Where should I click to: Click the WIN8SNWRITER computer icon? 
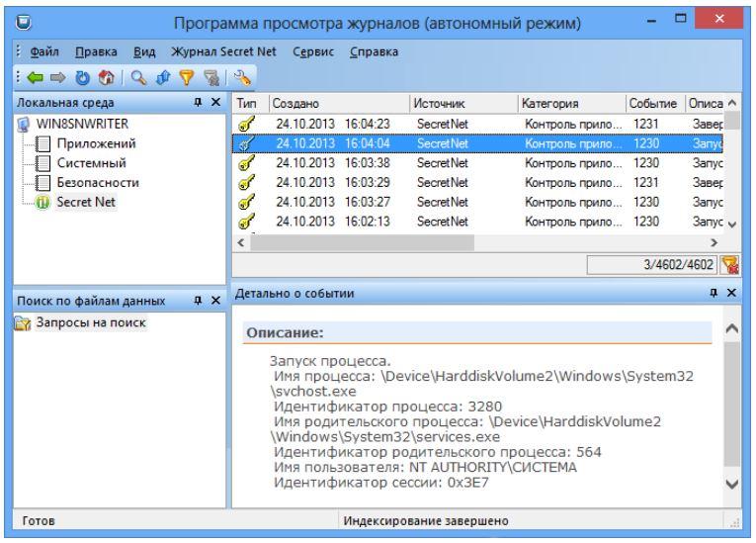(x=23, y=124)
